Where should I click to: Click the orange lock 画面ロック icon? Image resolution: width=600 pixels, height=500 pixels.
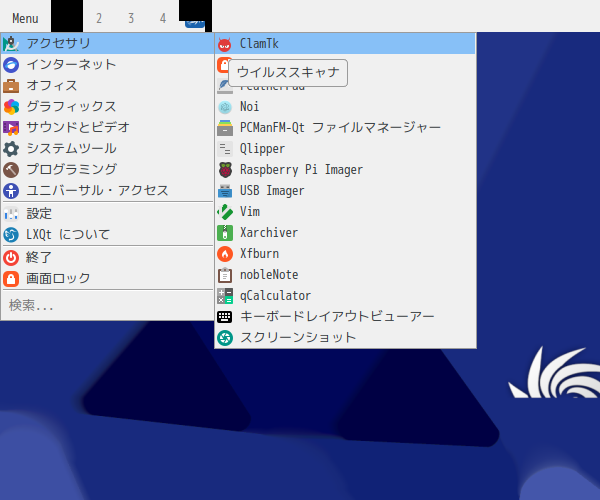click(11, 279)
